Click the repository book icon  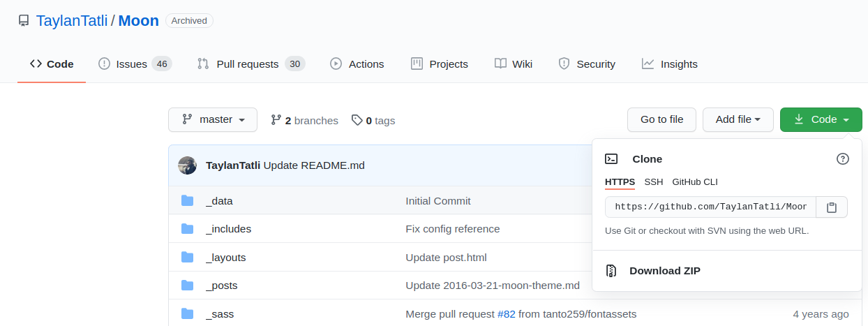(x=23, y=21)
